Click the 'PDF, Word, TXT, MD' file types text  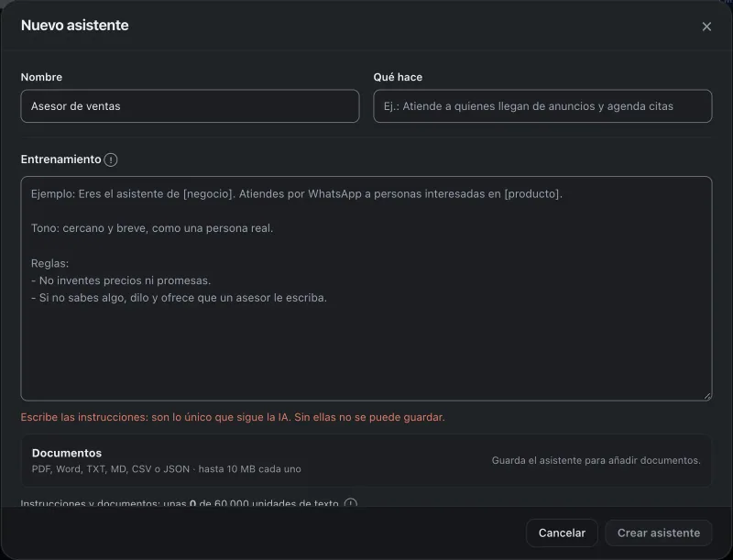point(167,469)
